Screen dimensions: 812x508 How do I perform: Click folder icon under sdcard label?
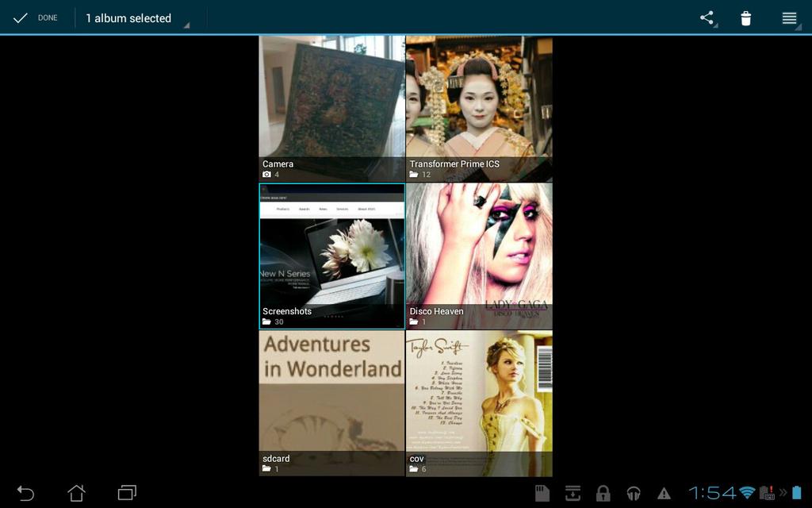pos(266,468)
